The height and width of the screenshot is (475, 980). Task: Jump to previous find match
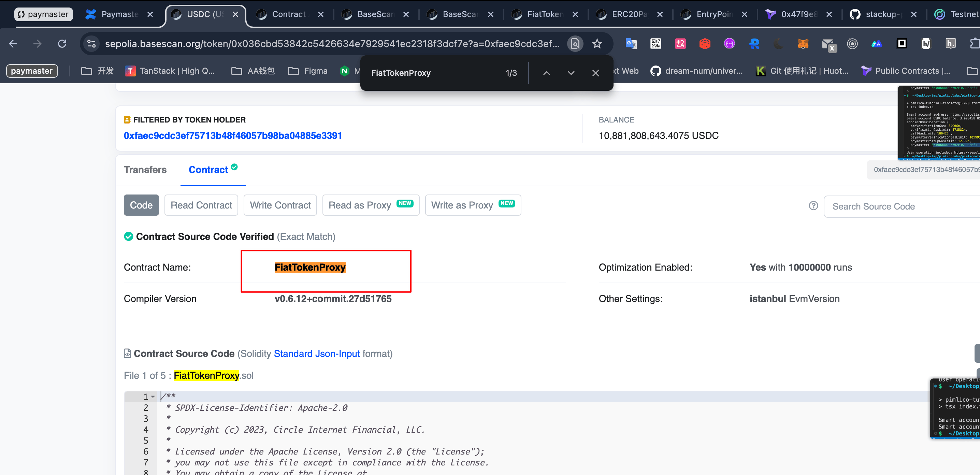[x=546, y=73]
